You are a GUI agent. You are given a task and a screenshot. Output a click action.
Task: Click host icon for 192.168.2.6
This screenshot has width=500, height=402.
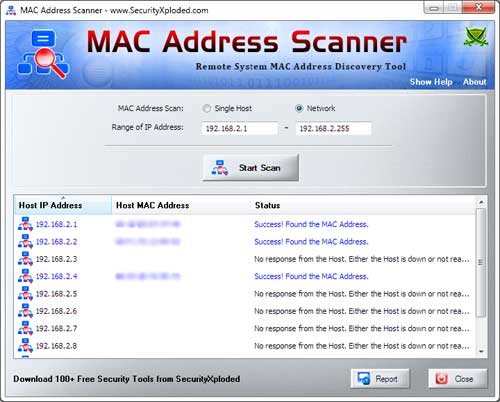25,311
